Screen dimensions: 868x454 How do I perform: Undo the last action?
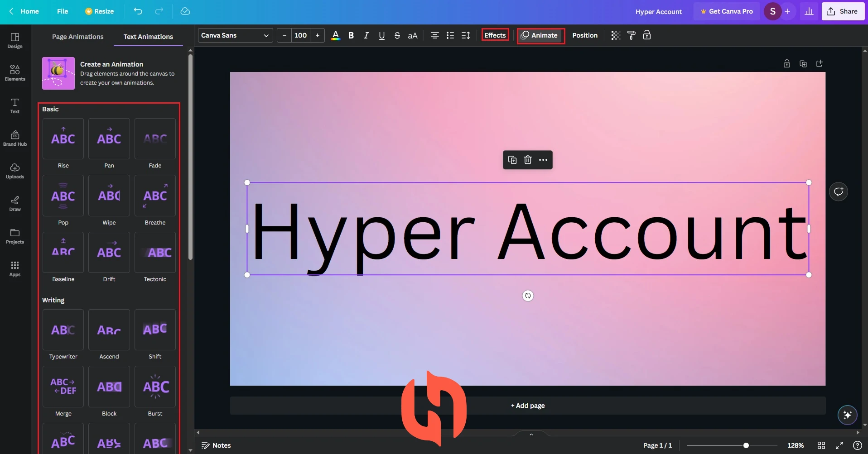pos(138,11)
